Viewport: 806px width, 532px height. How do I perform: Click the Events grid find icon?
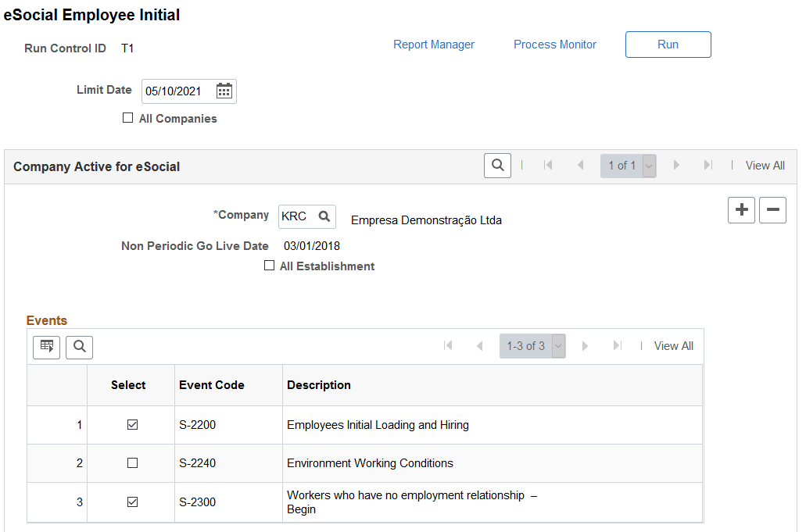pyautogui.click(x=79, y=347)
